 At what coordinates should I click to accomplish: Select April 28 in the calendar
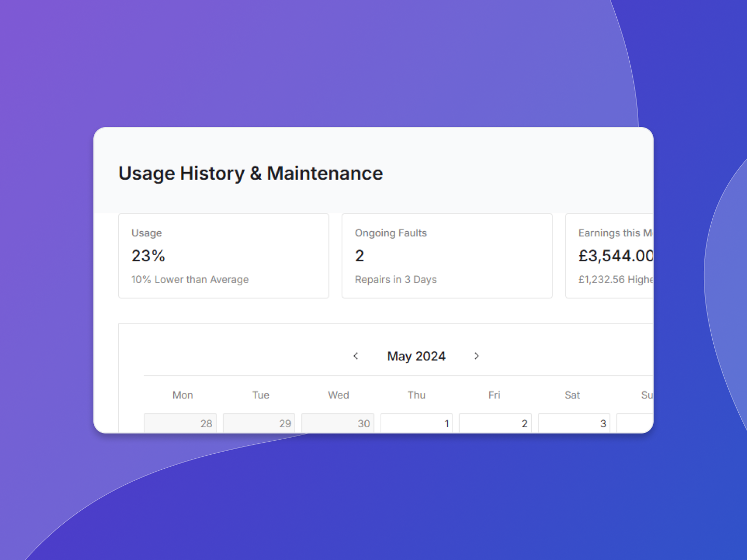point(181,423)
